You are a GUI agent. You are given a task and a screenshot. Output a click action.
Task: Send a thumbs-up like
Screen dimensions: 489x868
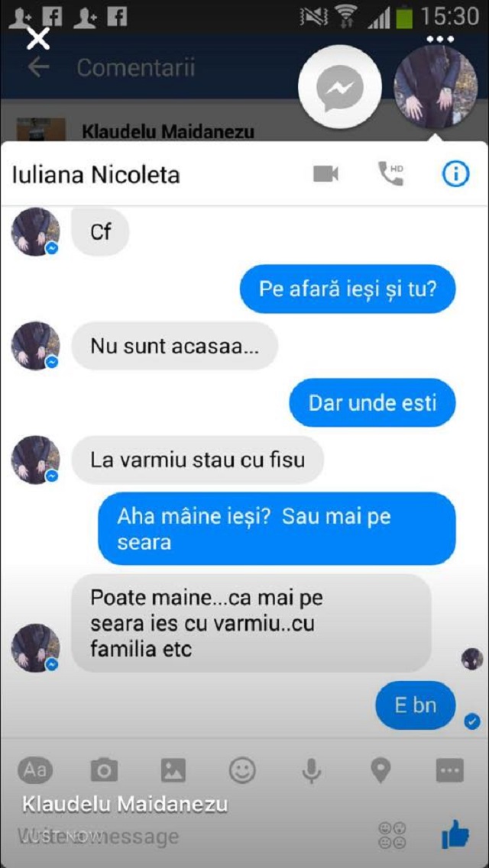click(455, 834)
